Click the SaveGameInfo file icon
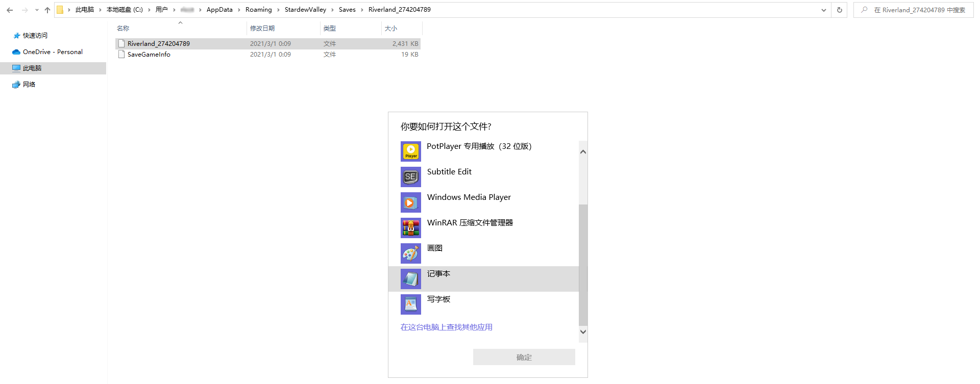The image size is (980, 384). (121, 55)
